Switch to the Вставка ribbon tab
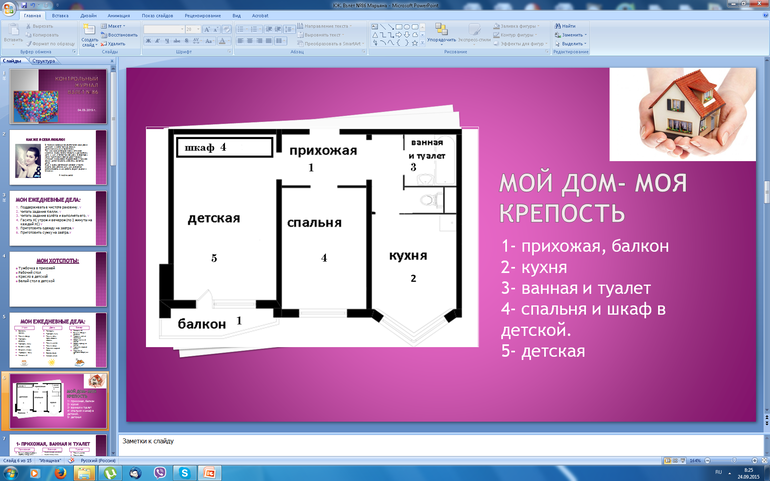 [59, 16]
